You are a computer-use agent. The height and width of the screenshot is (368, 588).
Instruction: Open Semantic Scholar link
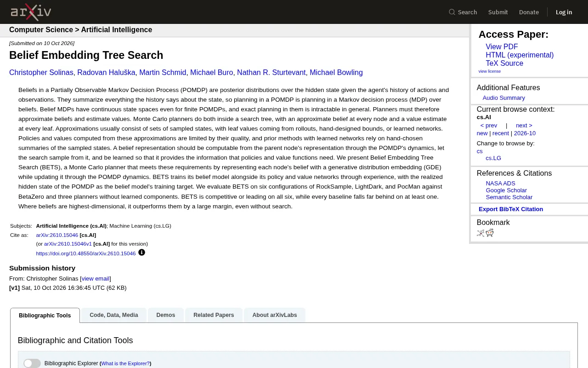coord(509,197)
